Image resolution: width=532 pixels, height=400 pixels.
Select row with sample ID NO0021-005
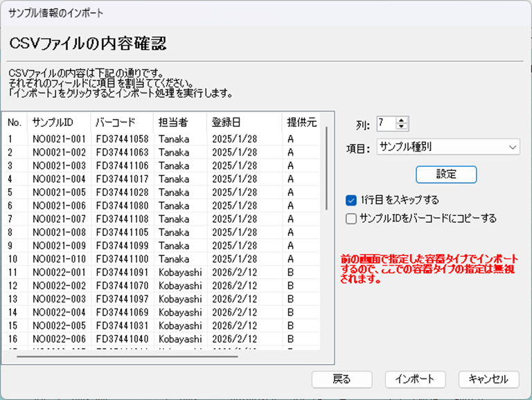point(59,192)
